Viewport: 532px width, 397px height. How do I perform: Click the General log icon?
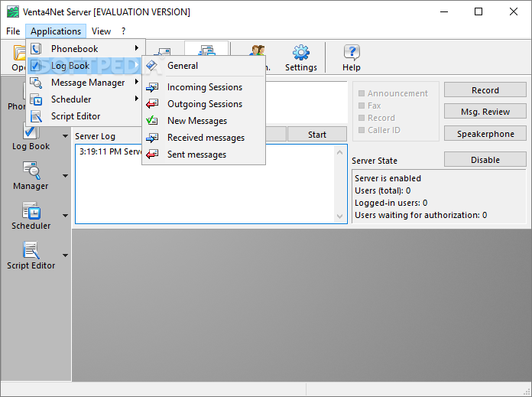[x=151, y=66]
